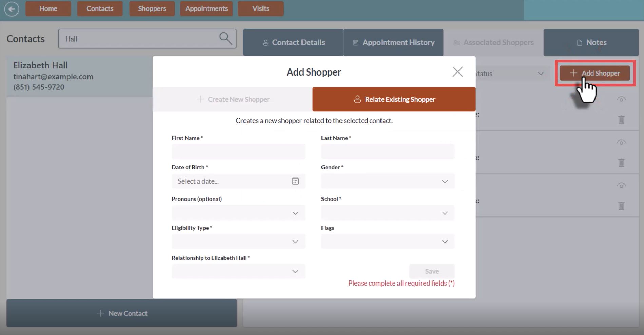Click the phone number (851) 545-9720
The image size is (644, 335).
click(x=39, y=87)
